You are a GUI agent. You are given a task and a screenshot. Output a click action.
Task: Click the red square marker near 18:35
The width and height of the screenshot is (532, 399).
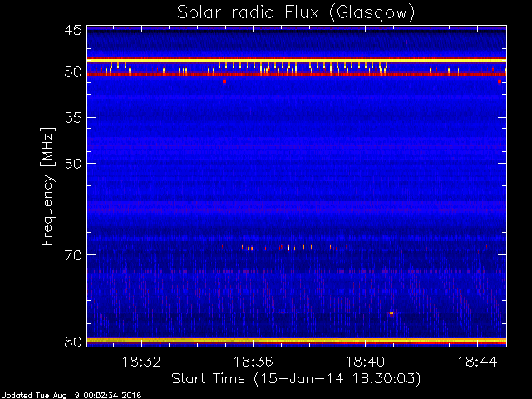click(x=224, y=81)
